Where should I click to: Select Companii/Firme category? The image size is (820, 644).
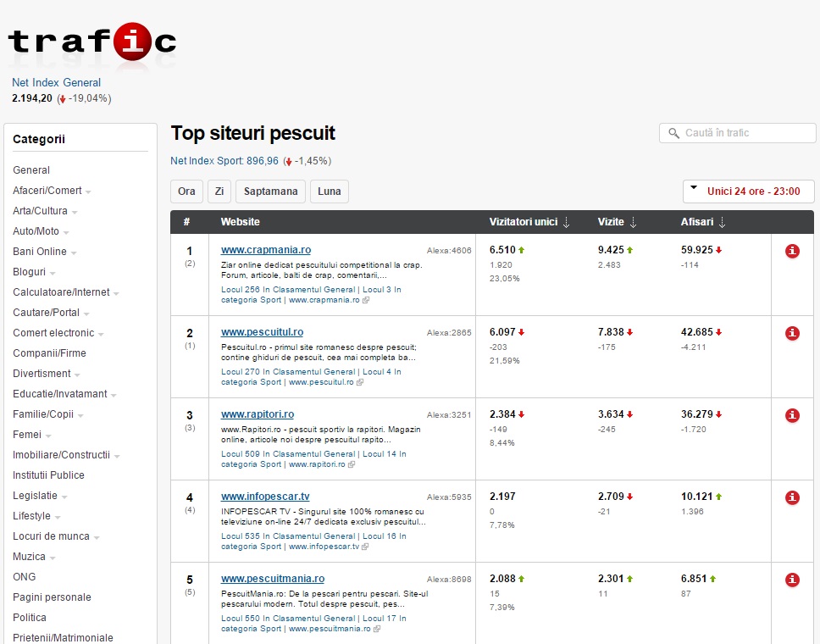(x=49, y=353)
